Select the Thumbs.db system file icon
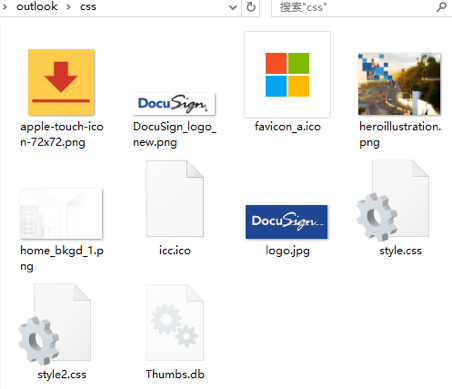The width and height of the screenshot is (452, 389). [175, 322]
